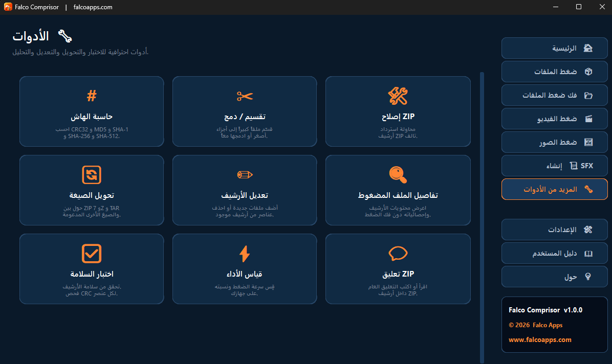Go to ضغط الملفات section
The image size is (612, 364).
(x=554, y=72)
